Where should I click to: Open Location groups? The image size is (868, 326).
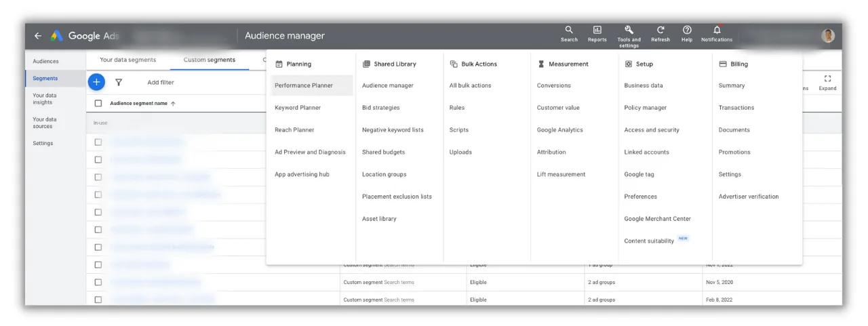(x=384, y=174)
